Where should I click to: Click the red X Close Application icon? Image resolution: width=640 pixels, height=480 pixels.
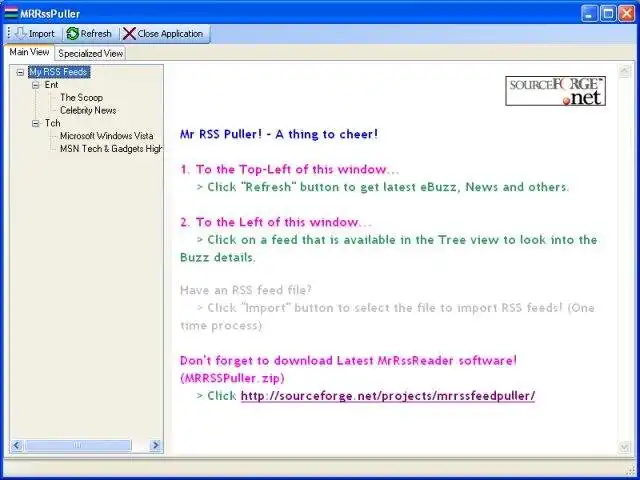click(129, 33)
